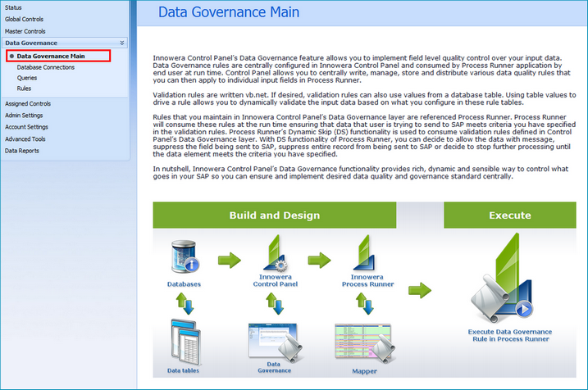
Task: Click green arrow between Control Panel and Process Runner
Action: [320, 260]
